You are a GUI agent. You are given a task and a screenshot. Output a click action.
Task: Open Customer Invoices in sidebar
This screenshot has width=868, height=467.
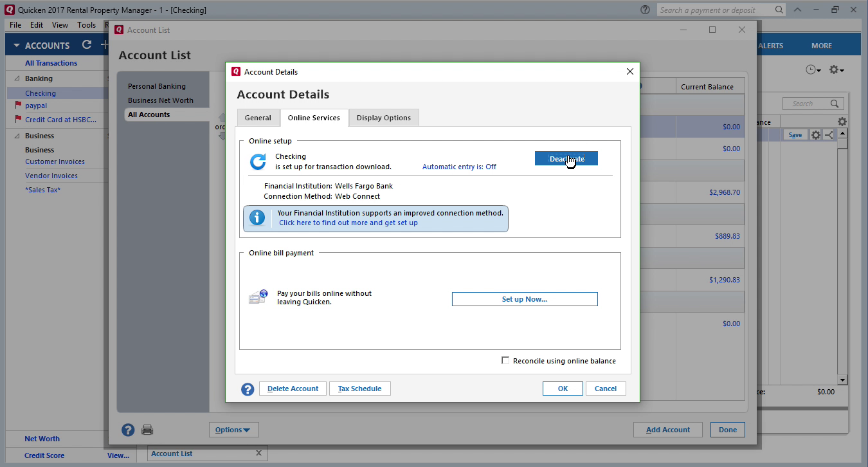[55, 161]
